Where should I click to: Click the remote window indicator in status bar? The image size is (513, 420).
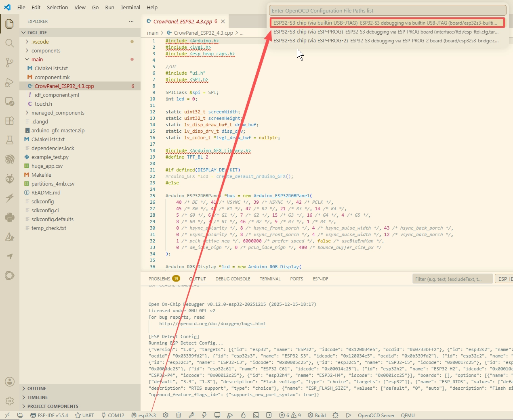click(7, 415)
